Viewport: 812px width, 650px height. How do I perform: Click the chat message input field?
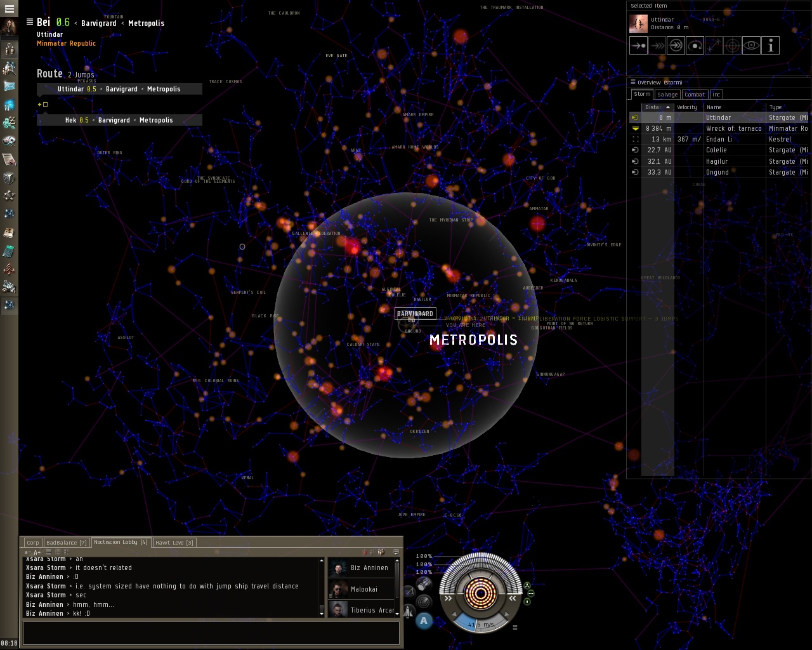(x=211, y=633)
